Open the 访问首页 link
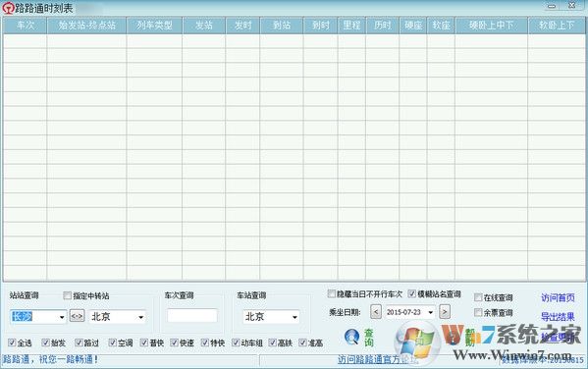 point(558,297)
